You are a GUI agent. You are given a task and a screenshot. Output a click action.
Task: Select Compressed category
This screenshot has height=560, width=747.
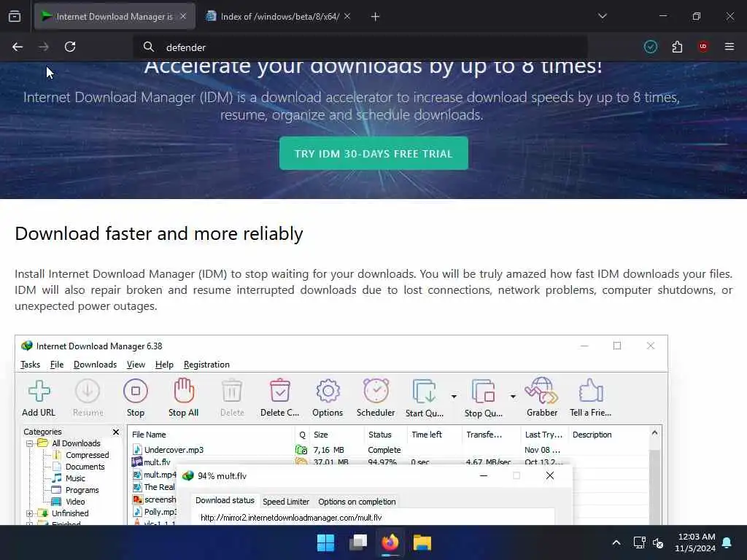pos(88,455)
